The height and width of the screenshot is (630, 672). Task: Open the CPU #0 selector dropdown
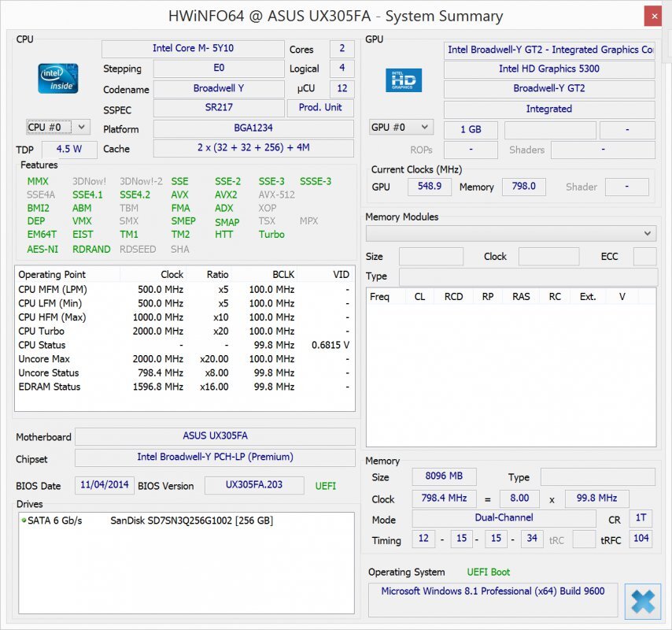(x=58, y=128)
